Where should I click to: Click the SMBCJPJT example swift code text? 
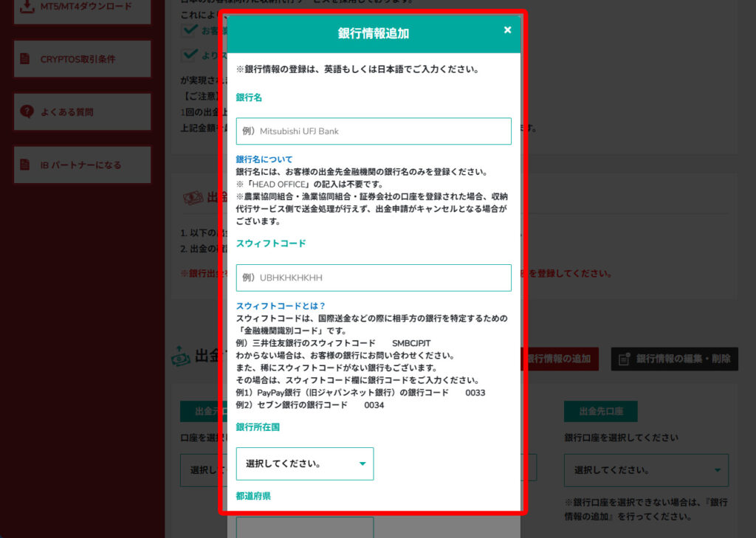click(411, 343)
